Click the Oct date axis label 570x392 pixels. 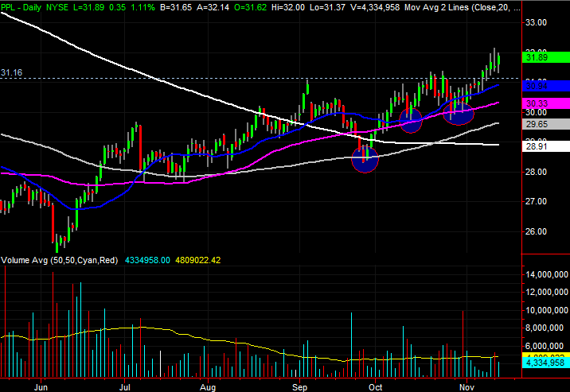(x=375, y=387)
